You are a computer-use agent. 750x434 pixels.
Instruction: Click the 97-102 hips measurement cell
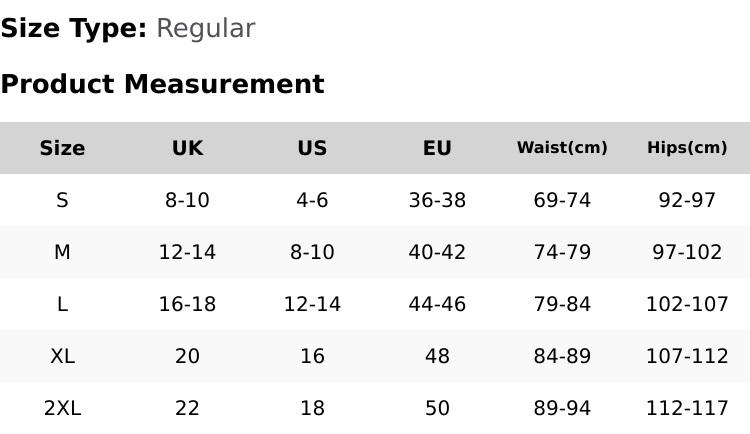(687, 252)
